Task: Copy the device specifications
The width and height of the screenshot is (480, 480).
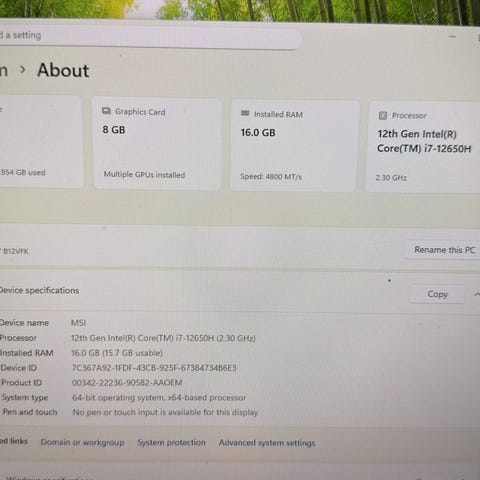Action: [x=437, y=294]
